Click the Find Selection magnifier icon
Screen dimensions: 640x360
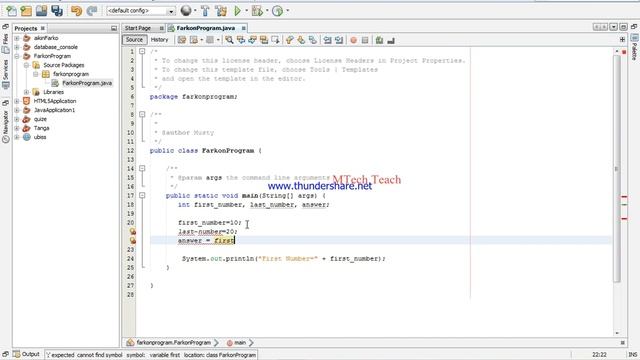229,40
